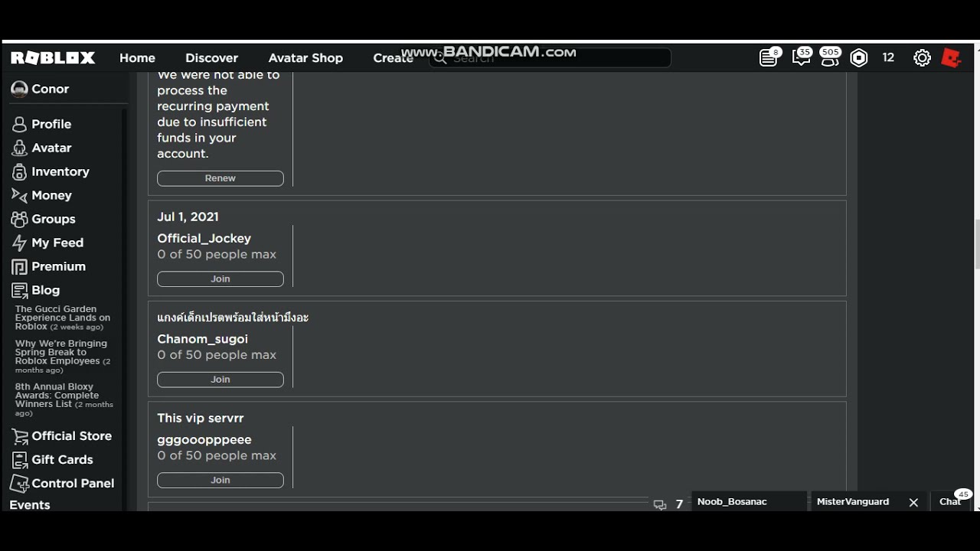Open the news feed icon in top bar

769,58
